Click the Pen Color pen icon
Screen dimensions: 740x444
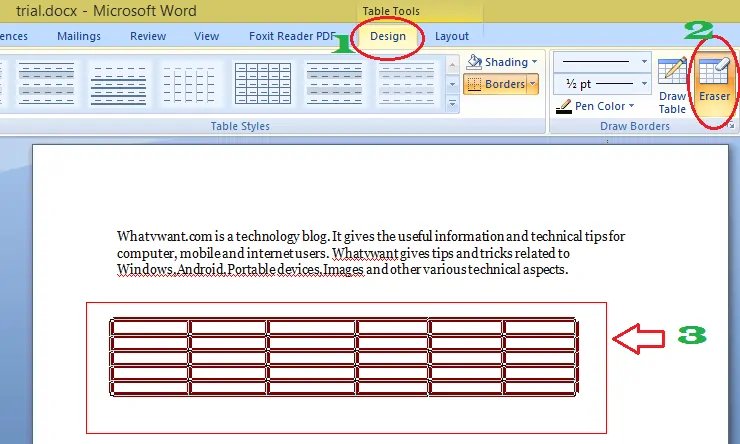click(x=564, y=106)
